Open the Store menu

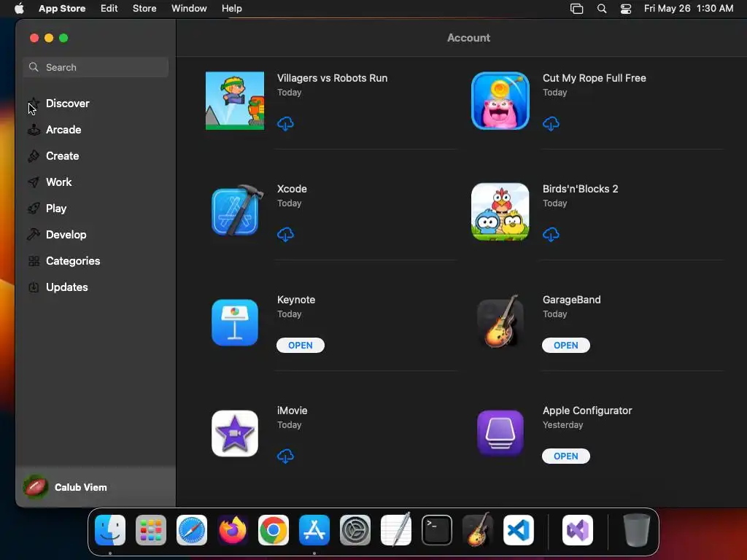pyautogui.click(x=144, y=9)
